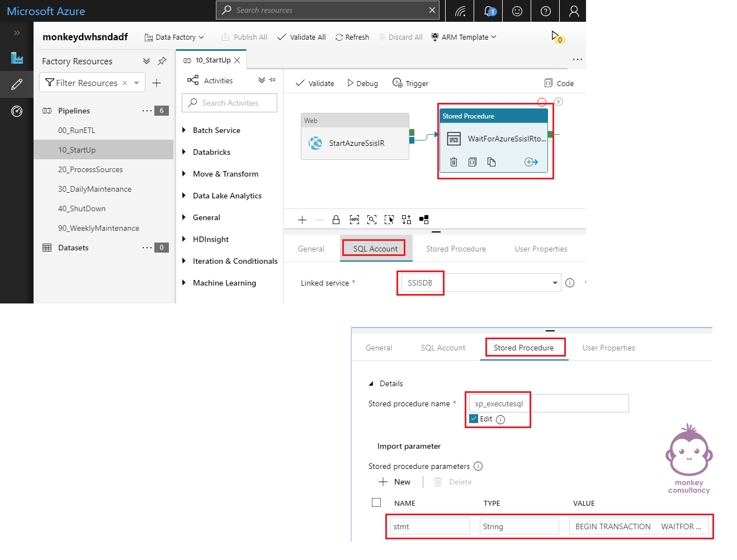Click the stmt parameter name field
This screenshot has width=737, height=560.
429,526
